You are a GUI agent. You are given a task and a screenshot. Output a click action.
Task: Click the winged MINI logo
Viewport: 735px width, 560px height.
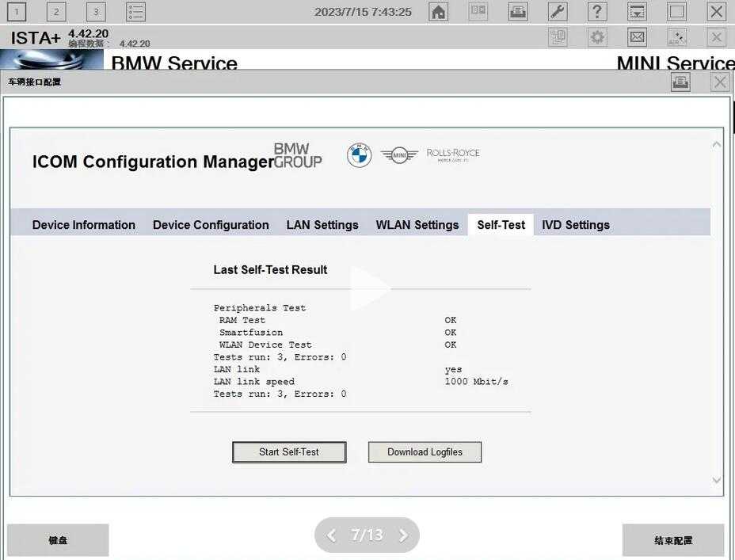tap(399, 154)
